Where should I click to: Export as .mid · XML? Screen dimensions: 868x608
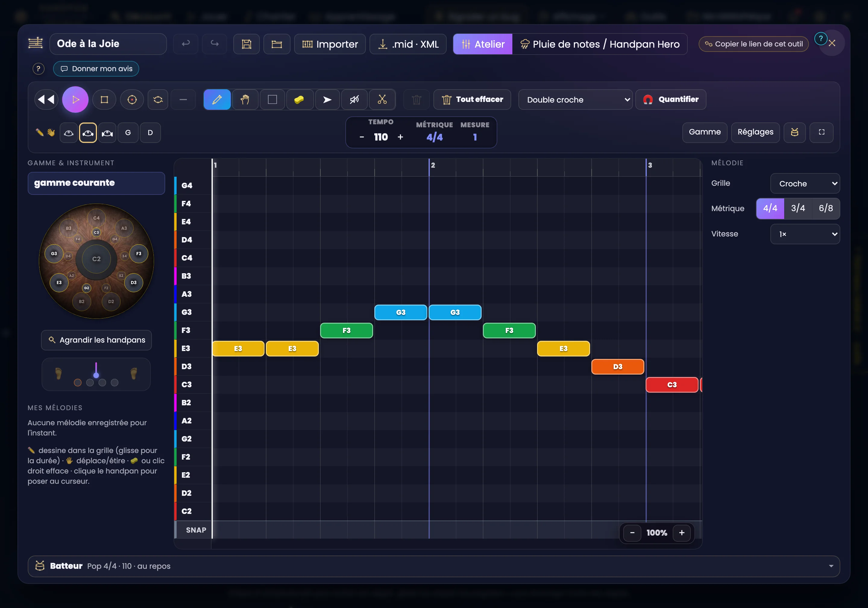pos(408,44)
